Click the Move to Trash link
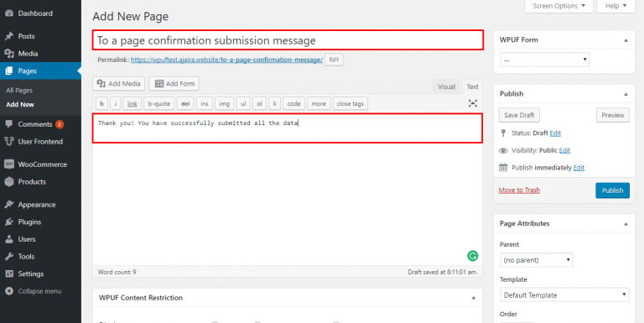Image resolution: width=644 pixels, height=323 pixels. [519, 190]
